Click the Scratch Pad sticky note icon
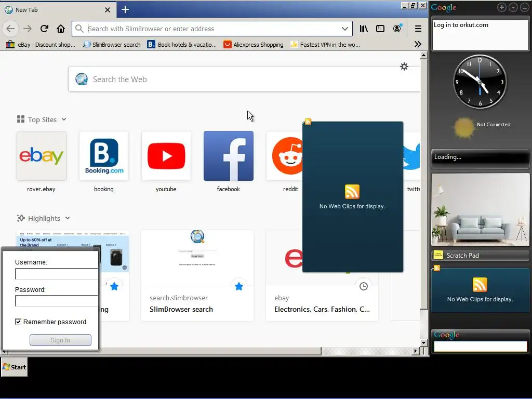The width and height of the screenshot is (532, 399). point(438,255)
